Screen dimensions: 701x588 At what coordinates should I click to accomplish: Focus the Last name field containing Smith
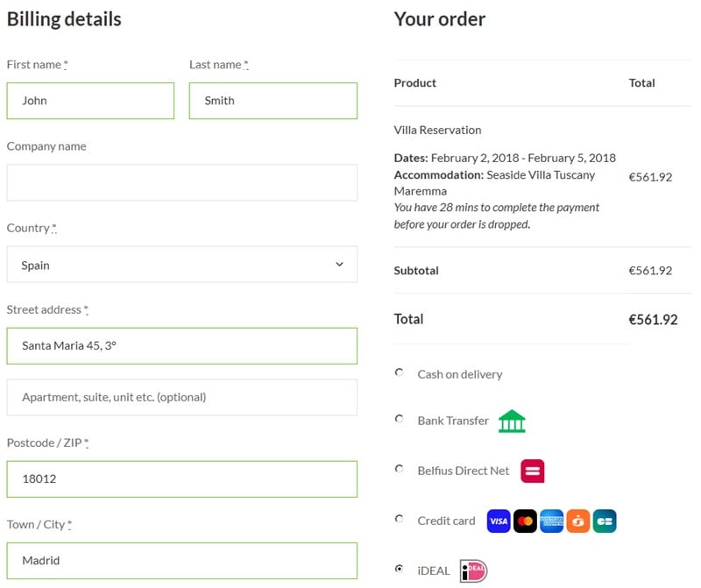(x=273, y=101)
